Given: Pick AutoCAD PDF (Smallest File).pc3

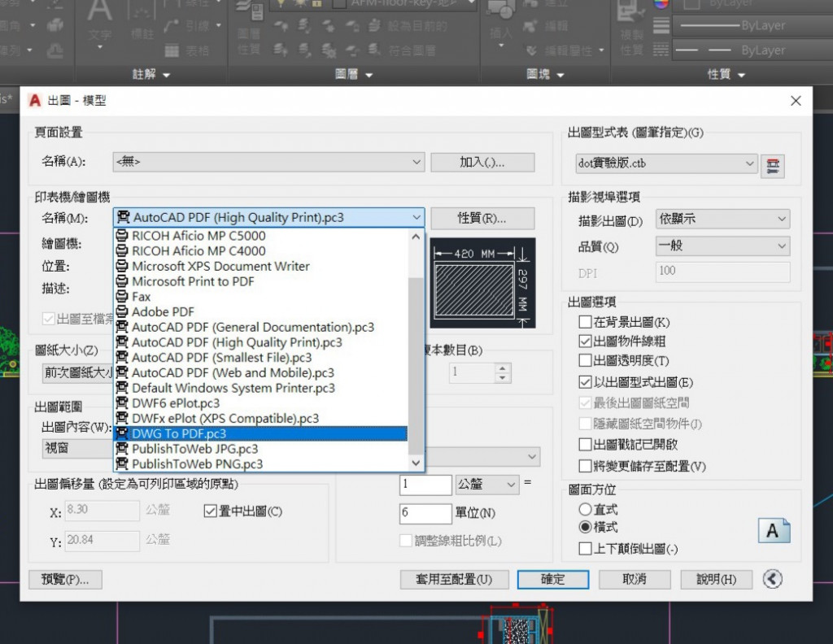Looking at the screenshot, I should coord(261,358).
